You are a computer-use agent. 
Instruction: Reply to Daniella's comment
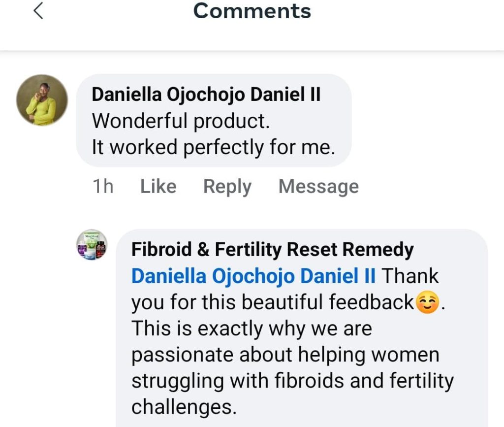tap(227, 187)
